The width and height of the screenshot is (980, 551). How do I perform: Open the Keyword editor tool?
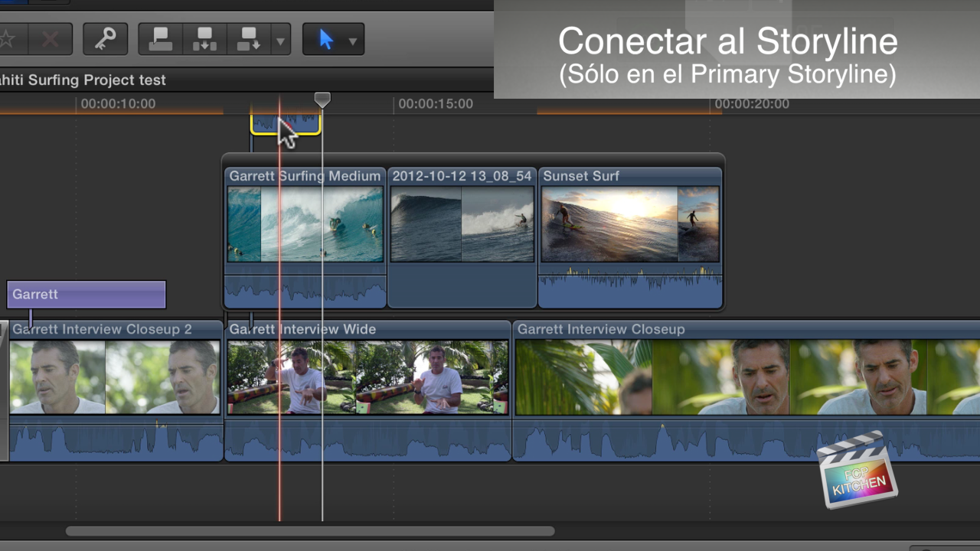(x=105, y=39)
